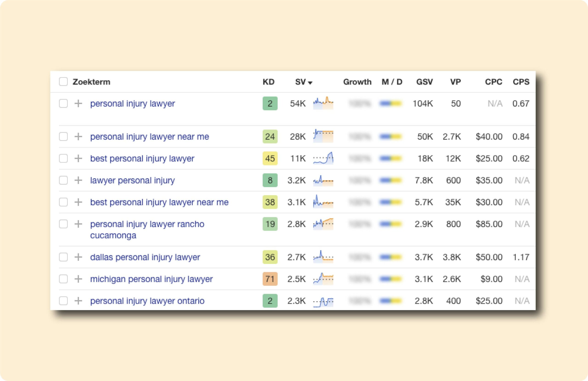Screen dimensions: 588x381
Task: Click plus icon for 'personal injury lawyer rancho cucamonga'
Action: pos(78,224)
